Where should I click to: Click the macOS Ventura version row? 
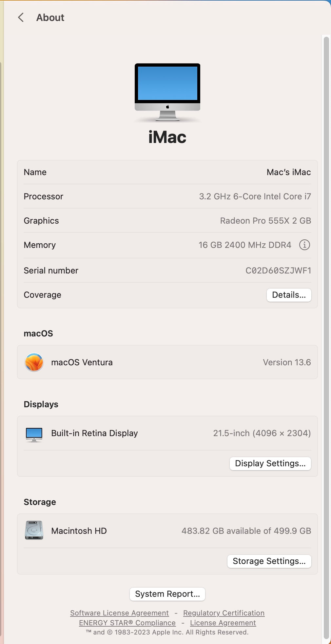tap(167, 362)
